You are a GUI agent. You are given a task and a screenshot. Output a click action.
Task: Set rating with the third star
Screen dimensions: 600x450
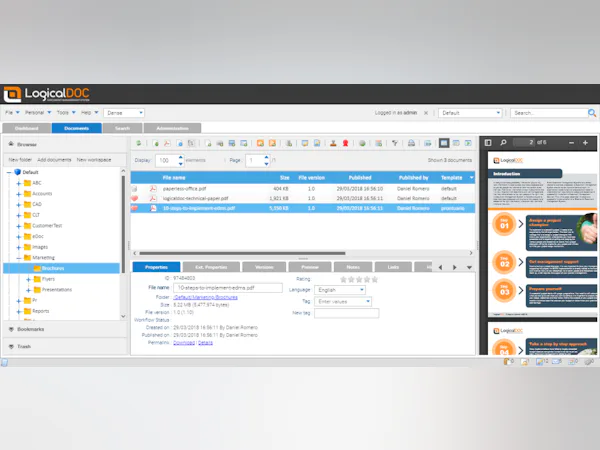(x=359, y=279)
